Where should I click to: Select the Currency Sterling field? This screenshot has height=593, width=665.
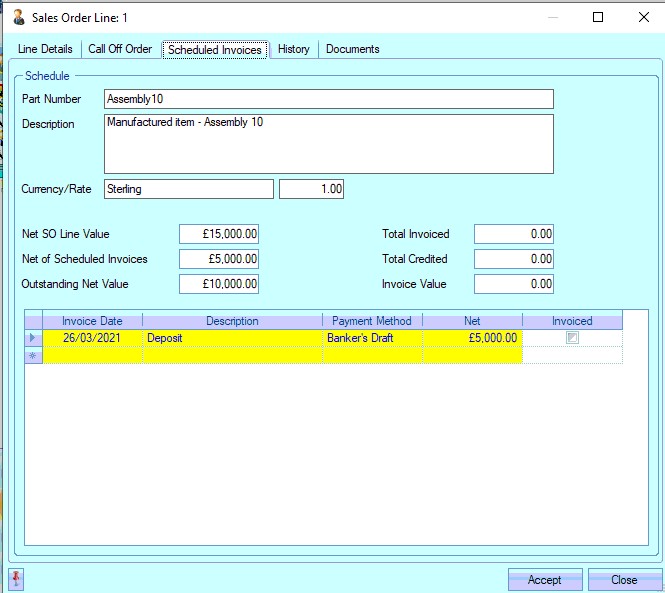point(188,189)
